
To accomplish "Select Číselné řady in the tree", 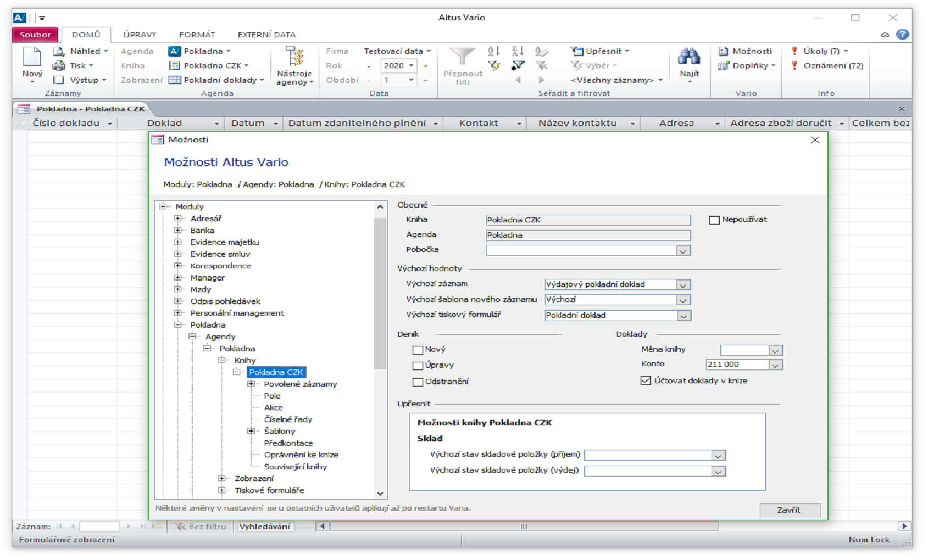I will [288, 419].
